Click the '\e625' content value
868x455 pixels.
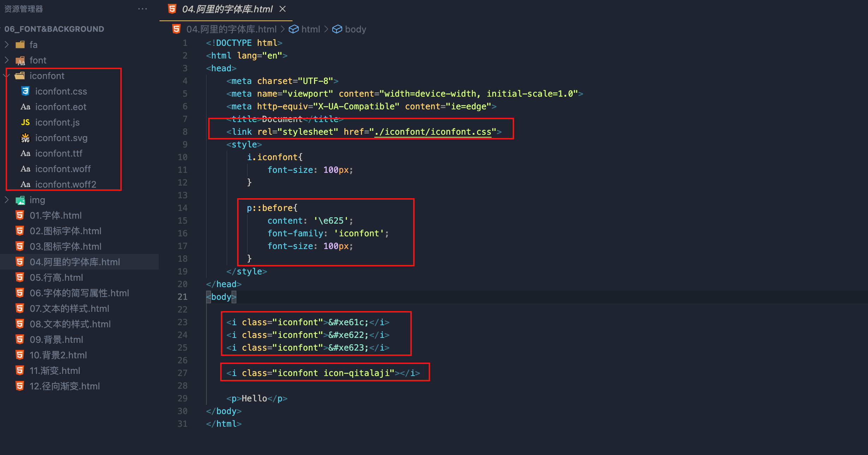tap(331, 221)
